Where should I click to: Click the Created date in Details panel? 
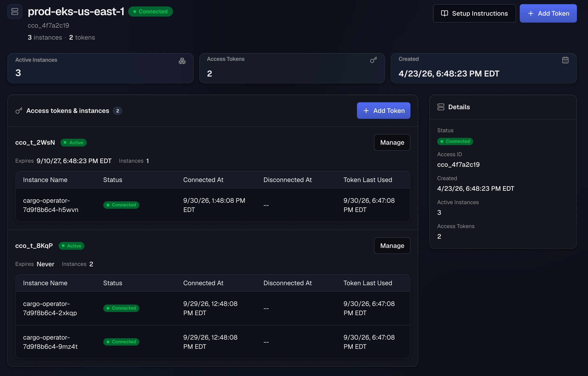coord(476,188)
